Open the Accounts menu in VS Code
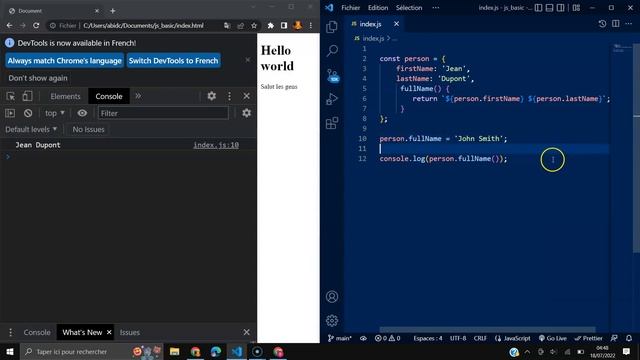The height and width of the screenshot is (360, 640). [x=332, y=296]
